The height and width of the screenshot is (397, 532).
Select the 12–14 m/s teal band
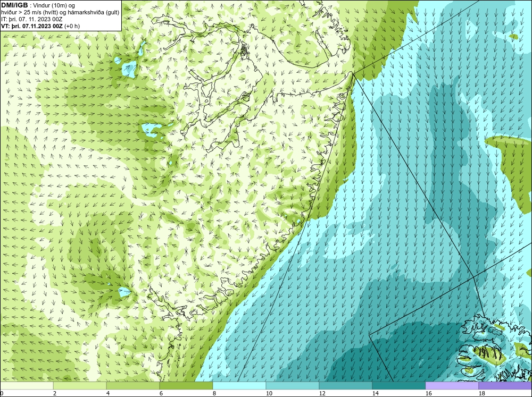point(345,386)
